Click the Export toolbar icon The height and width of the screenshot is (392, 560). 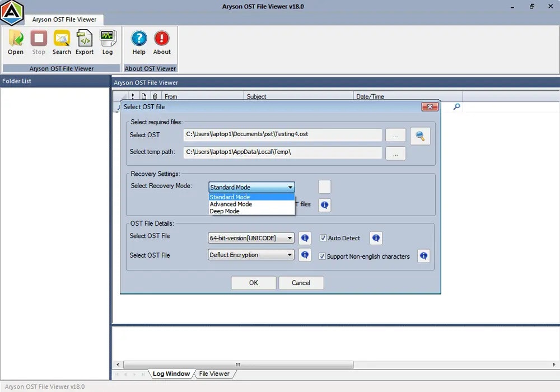[85, 43]
